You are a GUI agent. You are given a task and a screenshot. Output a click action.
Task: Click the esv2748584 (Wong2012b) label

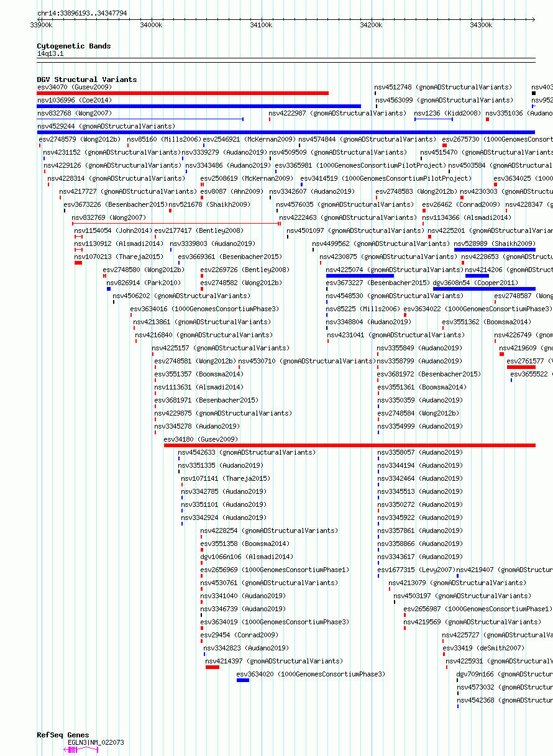click(418, 413)
